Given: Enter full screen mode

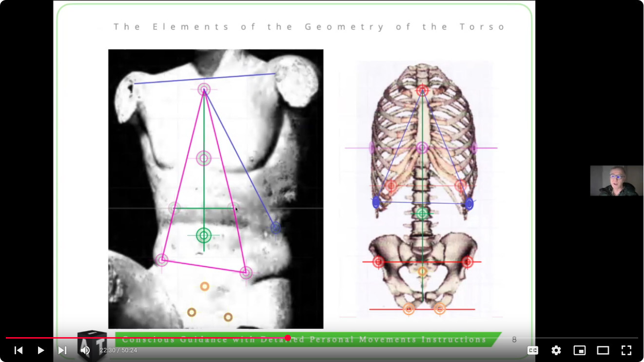Looking at the screenshot, I should tap(626, 350).
